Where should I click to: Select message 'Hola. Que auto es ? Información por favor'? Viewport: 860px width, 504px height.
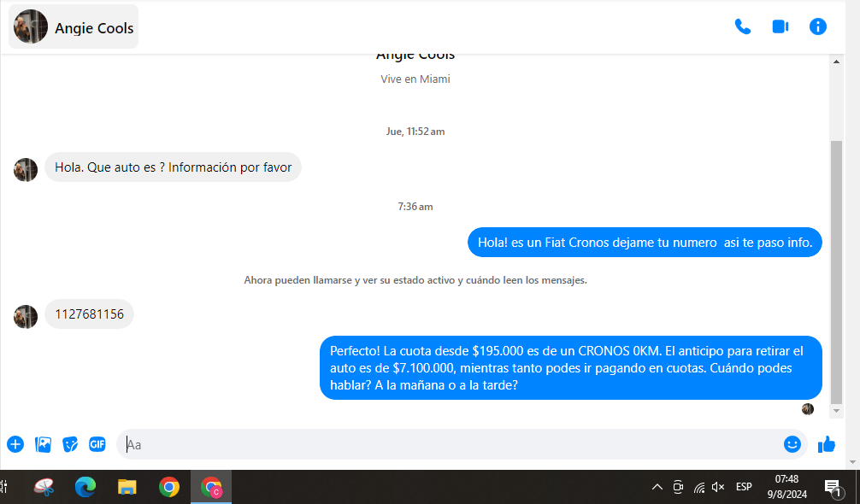pos(173,167)
